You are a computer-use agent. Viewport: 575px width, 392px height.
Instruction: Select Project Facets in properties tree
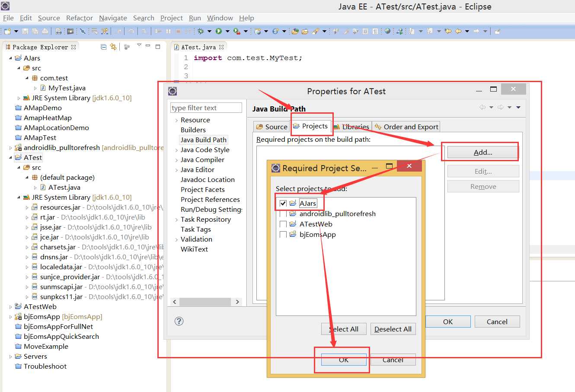tap(203, 190)
